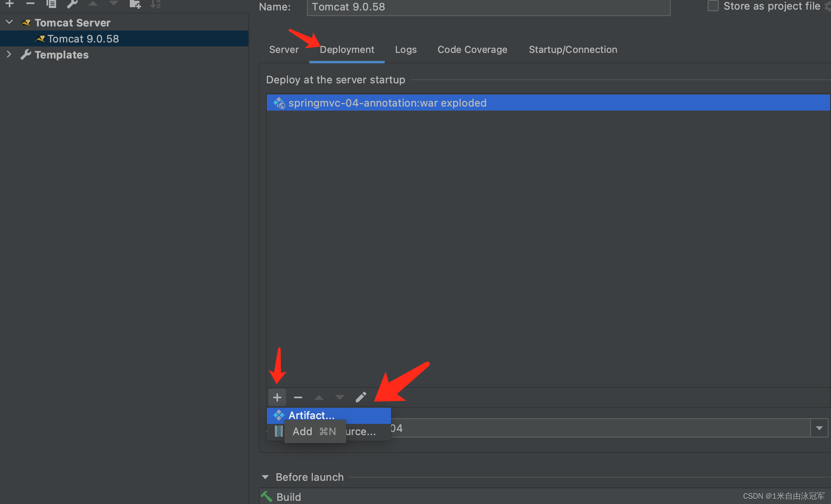
Task: Click the Tomcat Server node icon
Action: coord(26,23)
